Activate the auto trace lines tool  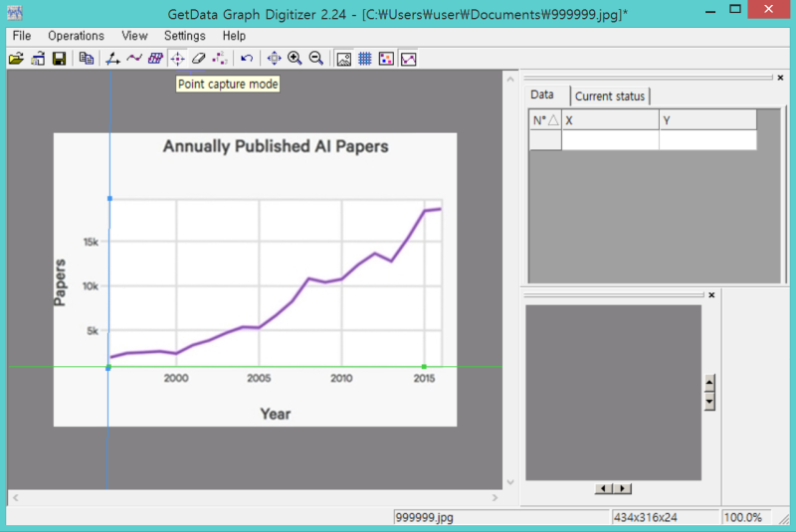[x=134, y=59]
